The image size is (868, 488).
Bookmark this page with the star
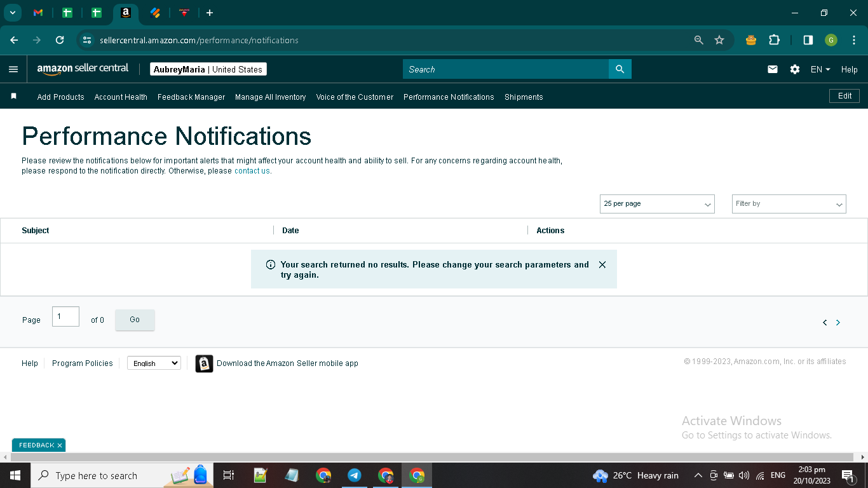[719, 40]
